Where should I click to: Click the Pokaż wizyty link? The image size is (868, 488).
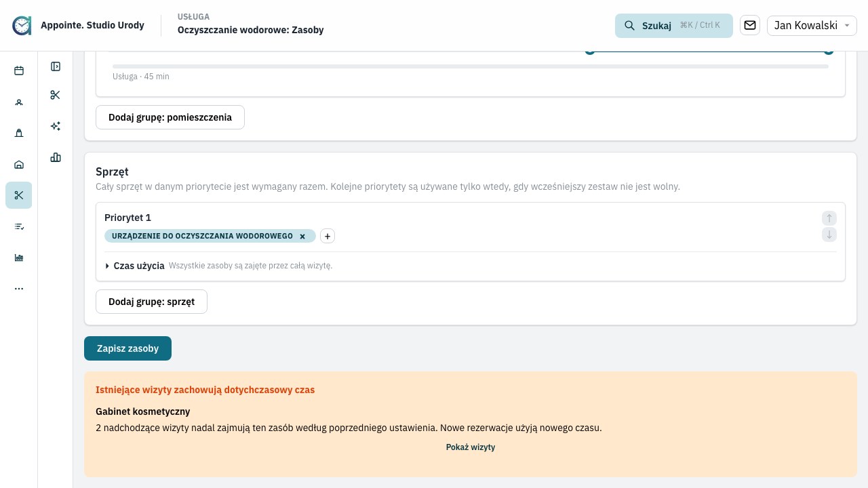pyautogui.click(x=471, y=447)
